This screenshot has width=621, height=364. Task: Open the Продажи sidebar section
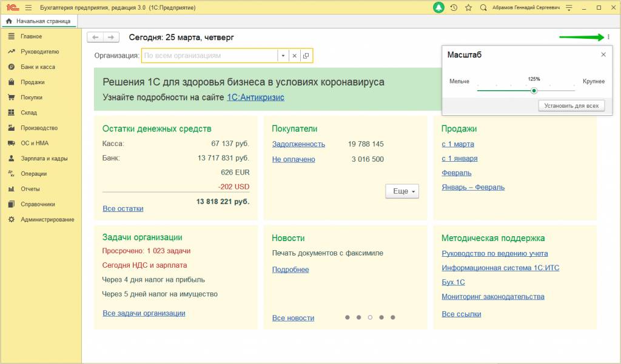[x=33, y=82]
